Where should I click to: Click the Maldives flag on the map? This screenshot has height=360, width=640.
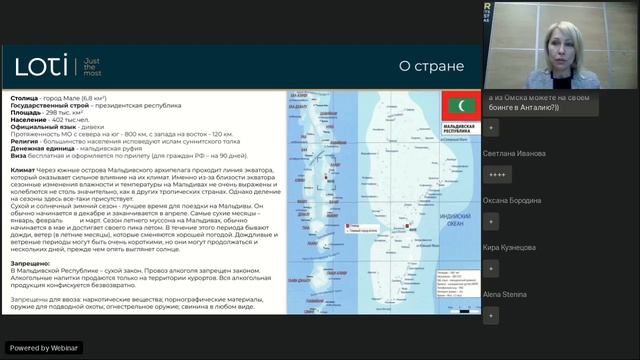[461, 106]
